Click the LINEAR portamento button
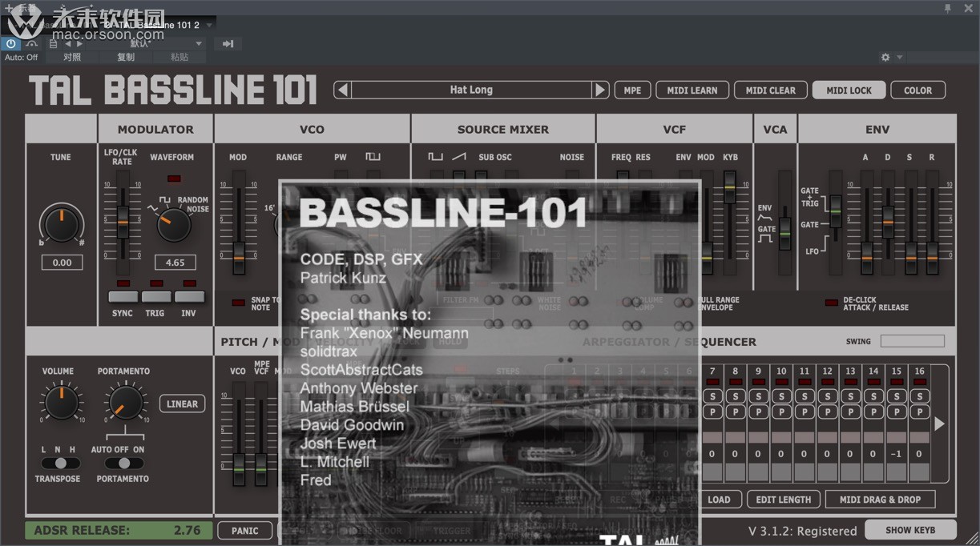 tap(182, 404)
